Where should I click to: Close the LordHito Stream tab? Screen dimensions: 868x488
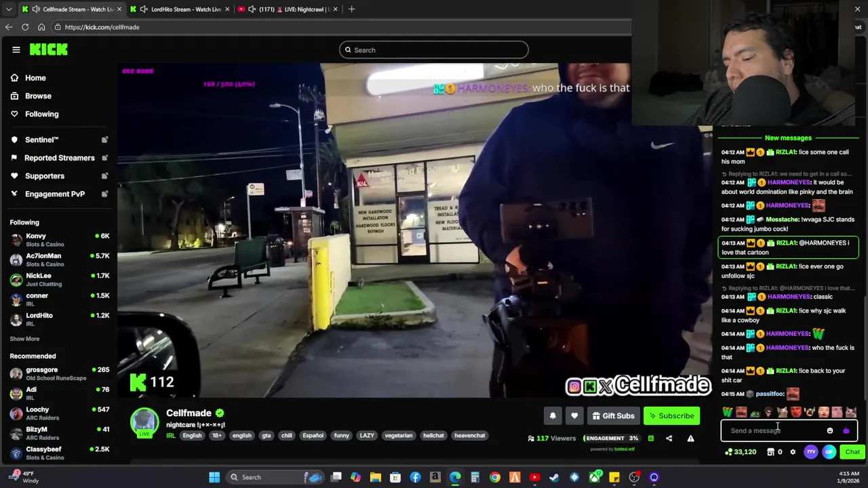227,9
